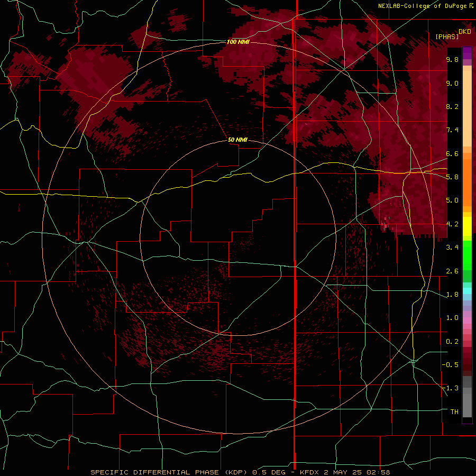Click the 50 NMI range ring label

[237, 140]
